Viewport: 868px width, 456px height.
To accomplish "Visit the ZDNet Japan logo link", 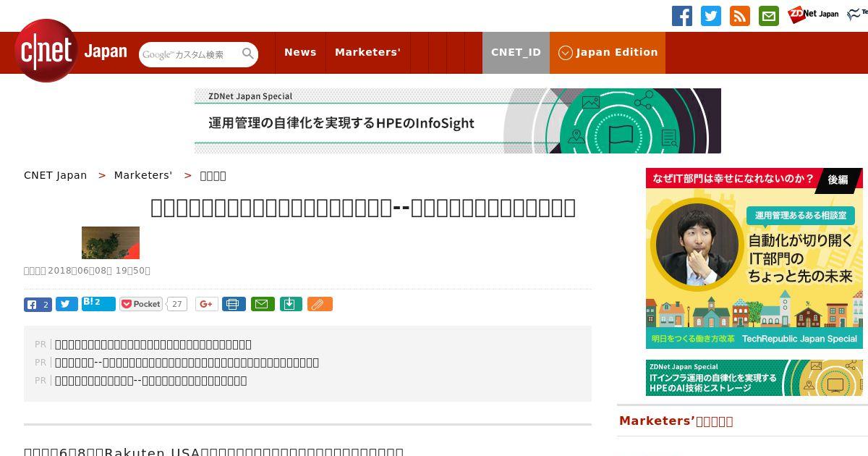I will coord(813,14).
